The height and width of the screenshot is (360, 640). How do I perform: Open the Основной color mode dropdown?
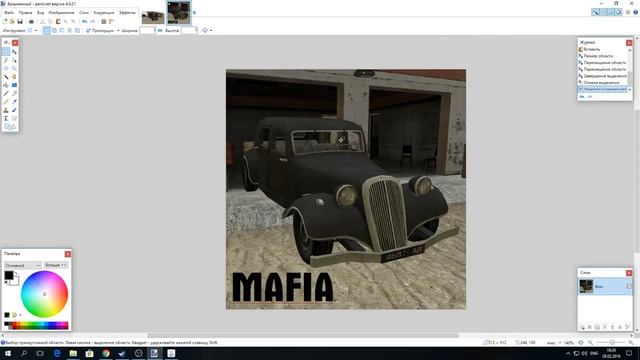[x=23, y=265]
